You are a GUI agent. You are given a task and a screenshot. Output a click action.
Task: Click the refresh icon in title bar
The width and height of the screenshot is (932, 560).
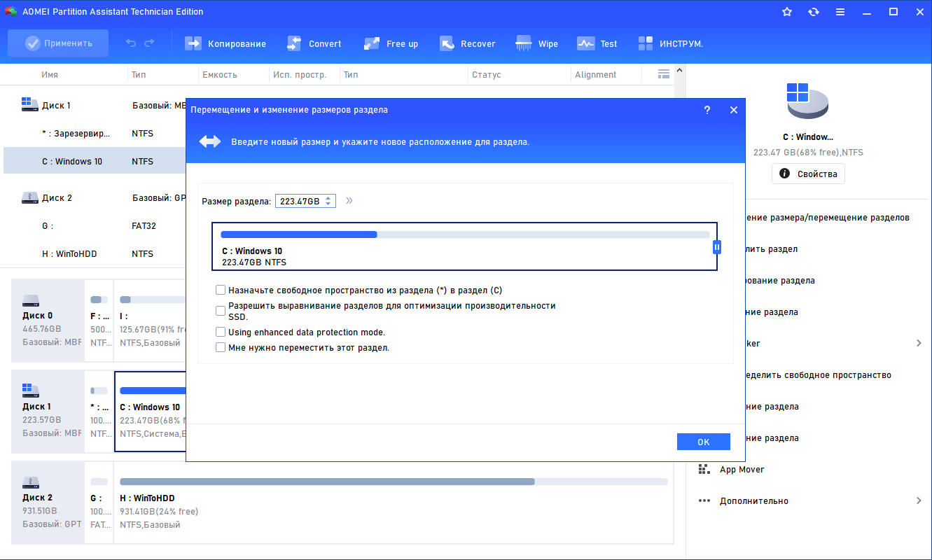pyautogui.click(x=814, y=12)
